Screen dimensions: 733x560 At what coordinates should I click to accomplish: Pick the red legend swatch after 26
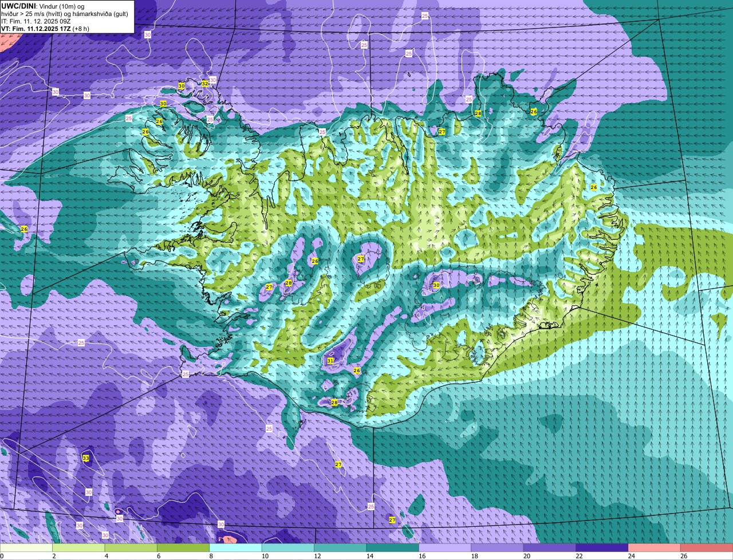click(x=707, y=548)
